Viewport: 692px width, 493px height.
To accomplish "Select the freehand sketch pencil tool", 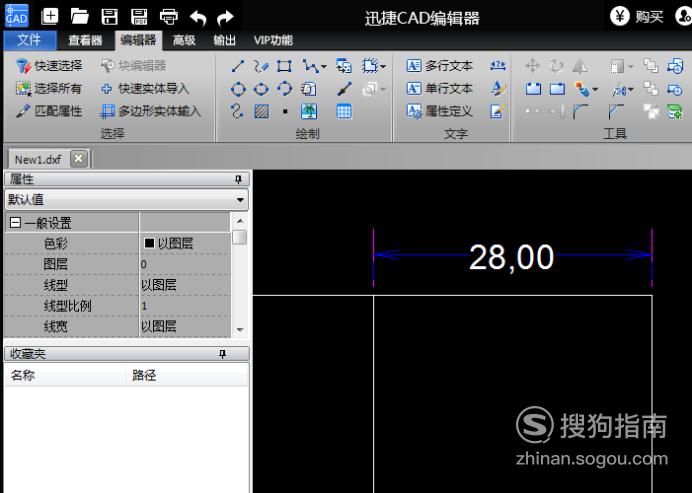I will pos(261,66).
